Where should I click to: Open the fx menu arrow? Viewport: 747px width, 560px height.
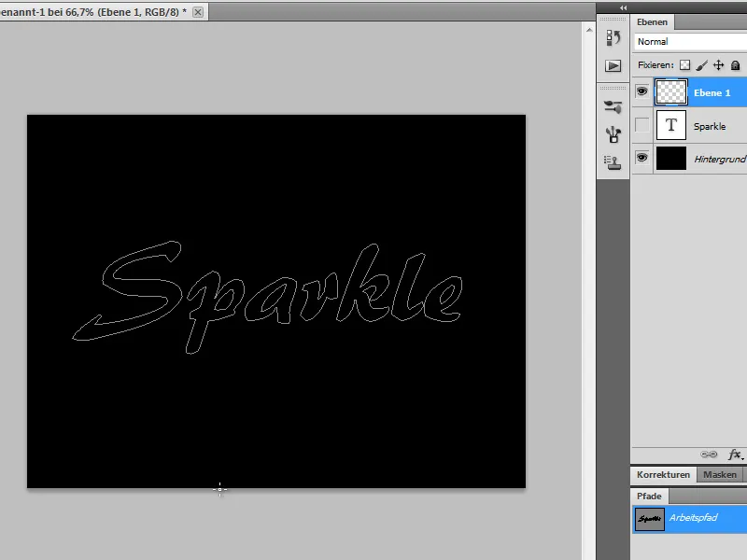point(743,457)
